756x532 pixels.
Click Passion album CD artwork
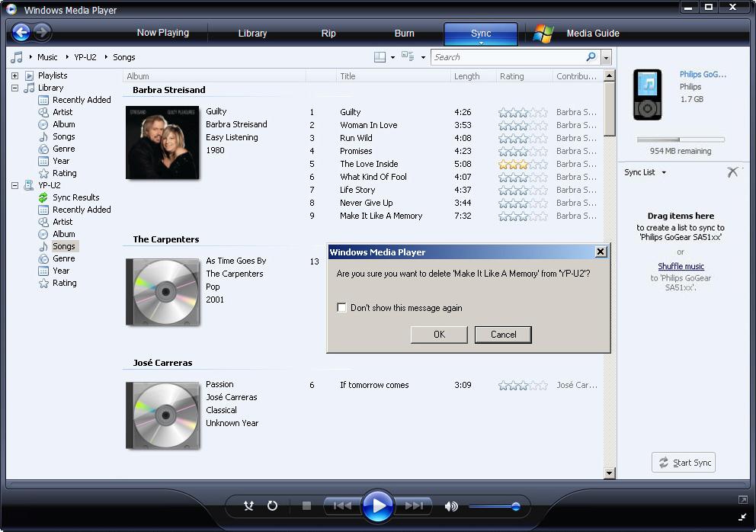(163, 415)
